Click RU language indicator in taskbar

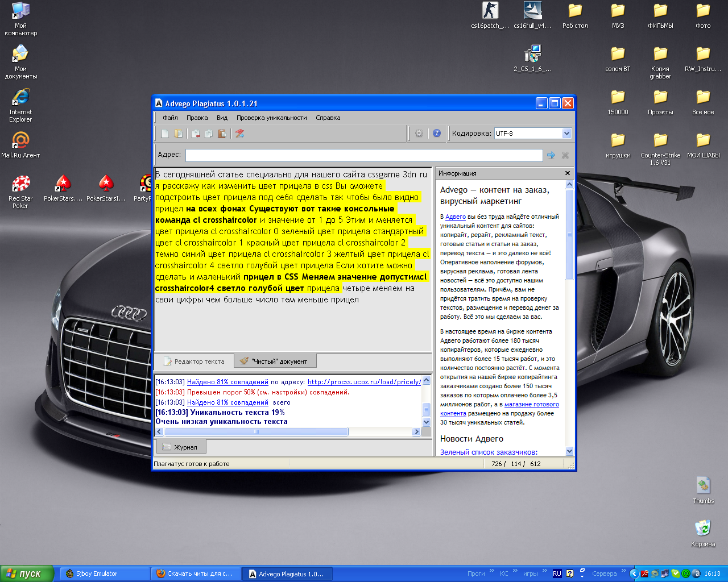point(557,573)
